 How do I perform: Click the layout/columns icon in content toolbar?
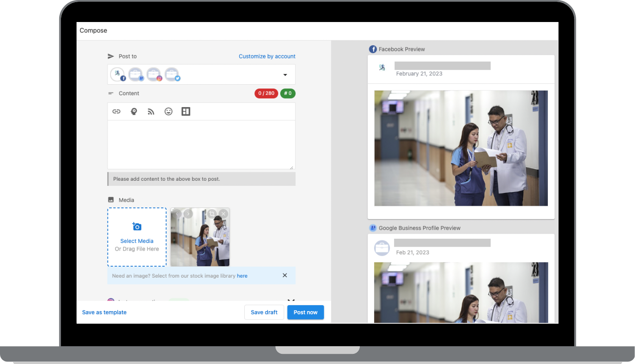point(186,111)
